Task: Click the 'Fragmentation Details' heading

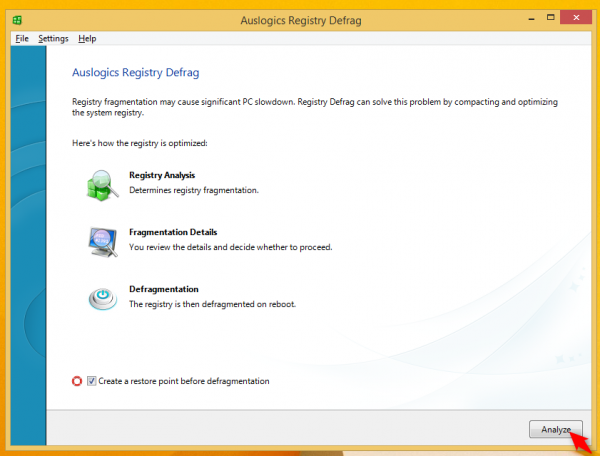Action: [x=173, y=232]
